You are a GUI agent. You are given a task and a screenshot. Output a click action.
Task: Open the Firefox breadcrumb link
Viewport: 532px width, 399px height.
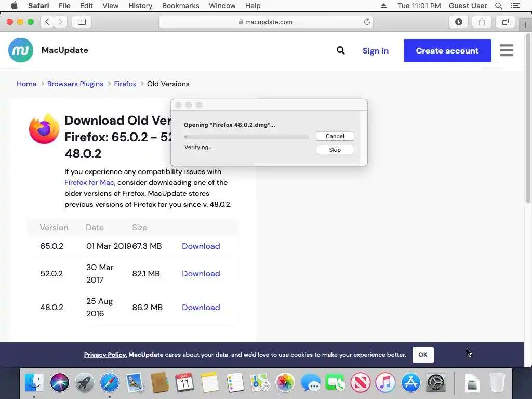point(125,84)
